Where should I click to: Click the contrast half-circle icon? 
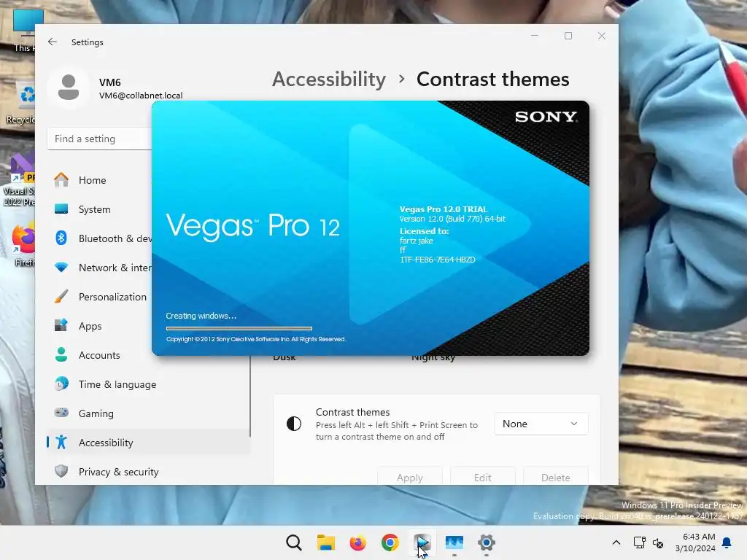point(294,424)
